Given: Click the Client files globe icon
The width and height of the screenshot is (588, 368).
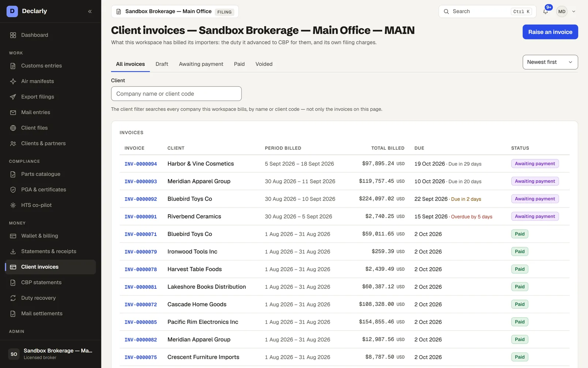Looking at the screenshot, I should click(13, 128).
